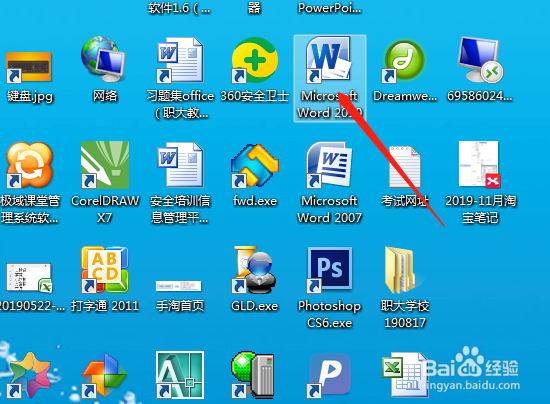Open the 安全培训信息管理平台 document icon

(x=180, y=165)
